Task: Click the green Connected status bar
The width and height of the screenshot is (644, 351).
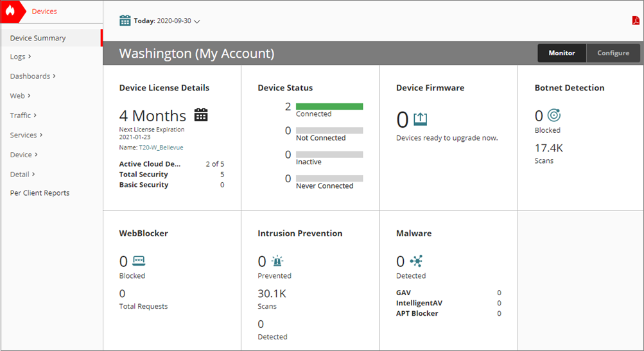Action: (329, 107)
